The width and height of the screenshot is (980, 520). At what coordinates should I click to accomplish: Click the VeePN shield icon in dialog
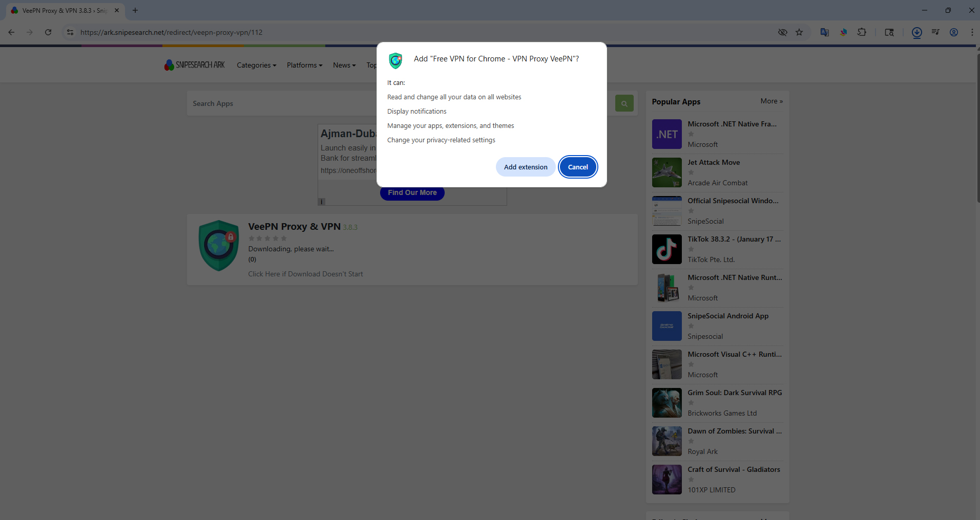[395, 60]
